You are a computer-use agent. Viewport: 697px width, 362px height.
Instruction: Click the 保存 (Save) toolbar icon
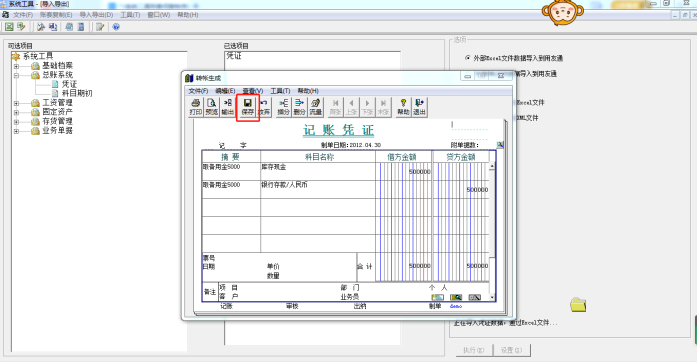tap(248, 107)
